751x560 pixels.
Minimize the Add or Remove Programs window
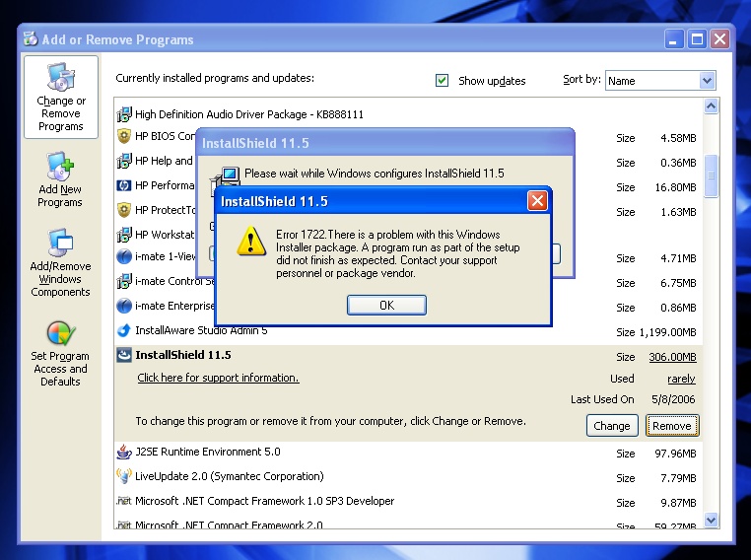tap(673, 38)
